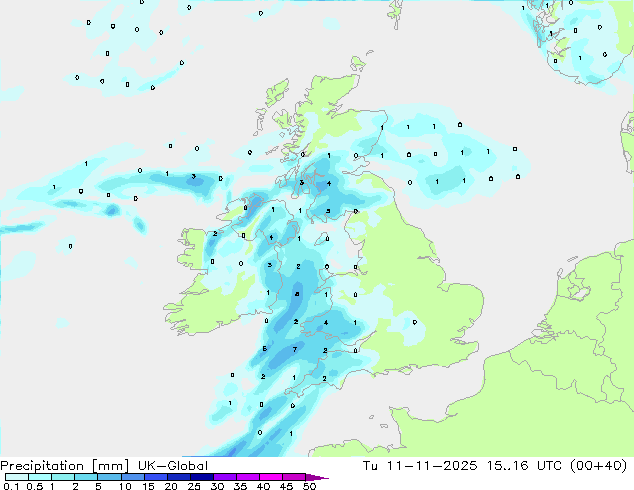This screenshot has width=634, height=490.
Task: Click the '(00+40)' forecast offset text
Action: [x=598, y=466]
